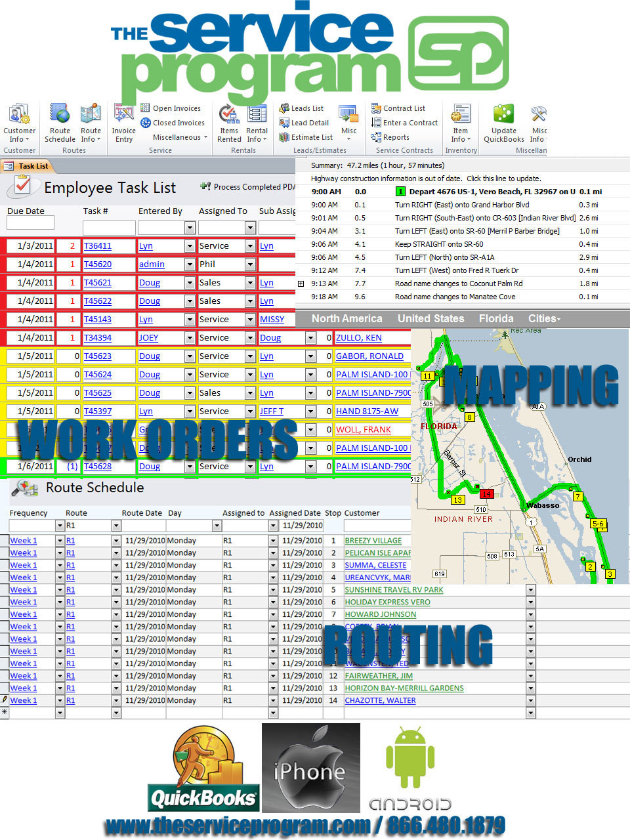The image size is (630, 840).
Task: Expand the 9:13 AM direction step
Action: [x=301, y=284]
